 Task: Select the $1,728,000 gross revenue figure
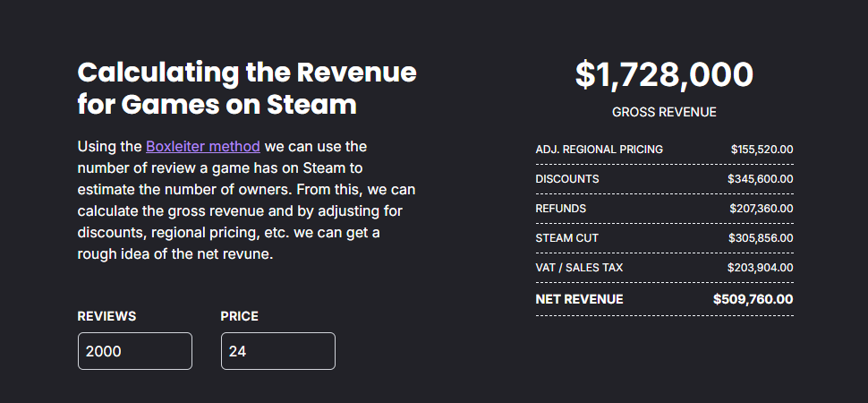tap(664, 75)
